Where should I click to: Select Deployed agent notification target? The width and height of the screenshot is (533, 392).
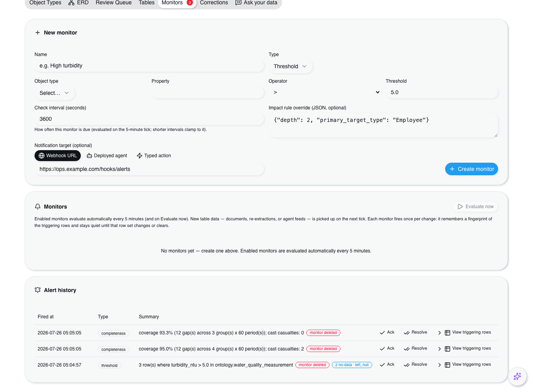pos(107,156)
